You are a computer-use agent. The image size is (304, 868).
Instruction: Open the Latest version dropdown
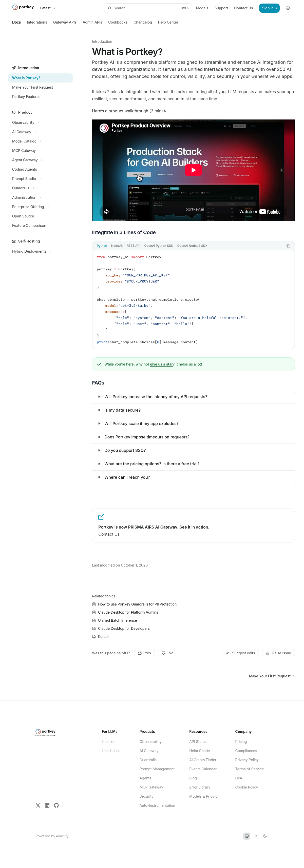click(x=48, y=8)
